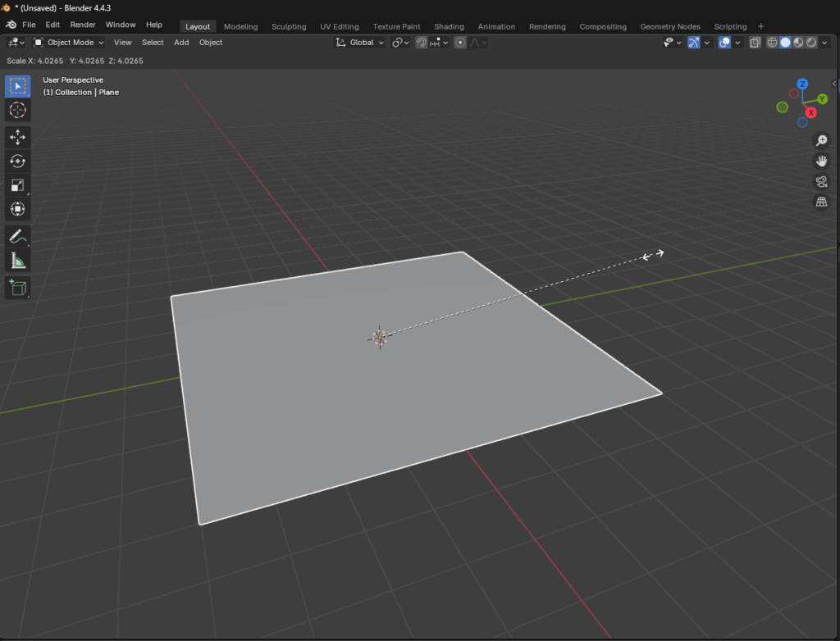
Task: Expand the overlays options dropdown arrow
Action: click(737, 43)
